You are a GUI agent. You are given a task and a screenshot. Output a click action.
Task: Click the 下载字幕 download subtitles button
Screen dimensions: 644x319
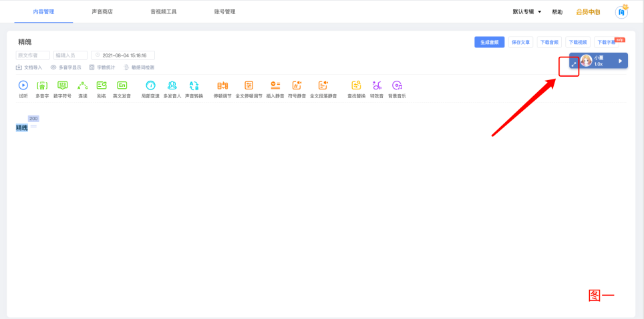(x=606, y=42)
